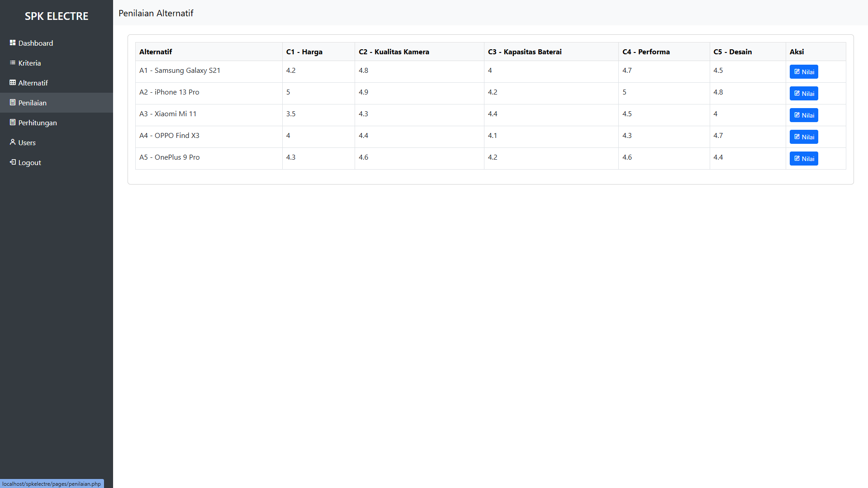This screenshot has height=488, width=868.
Task: Click edit pencil icon in OnePlus 9 Pro row
Action: 797,158
